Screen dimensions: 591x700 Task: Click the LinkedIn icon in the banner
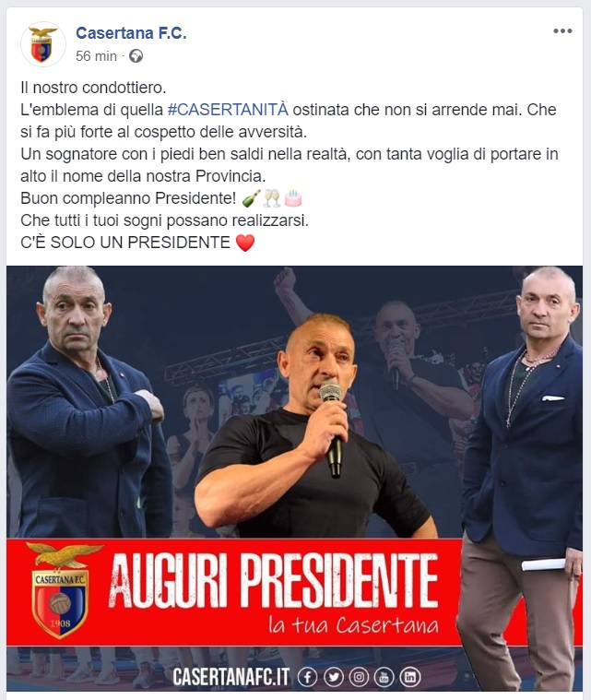[409, 677]
